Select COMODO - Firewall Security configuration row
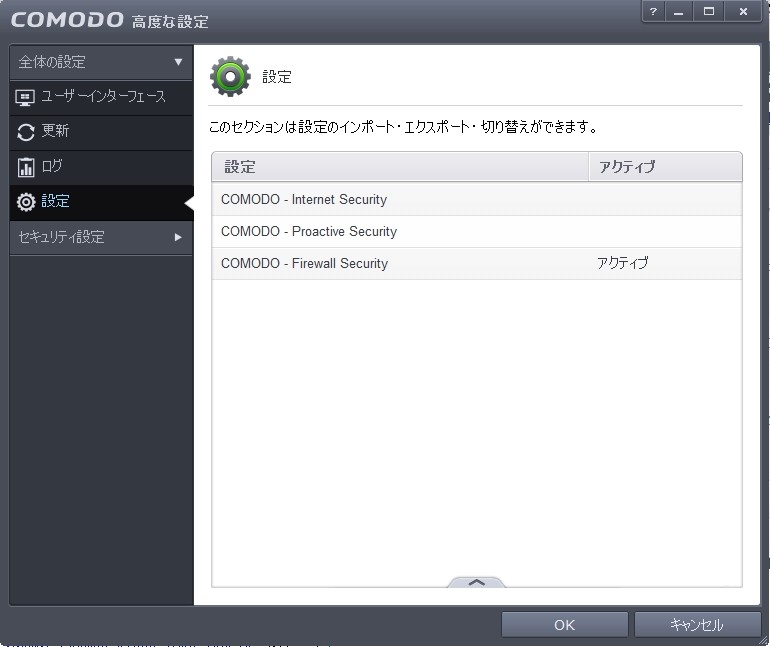The image size is (770, 647). coord(476,263)
